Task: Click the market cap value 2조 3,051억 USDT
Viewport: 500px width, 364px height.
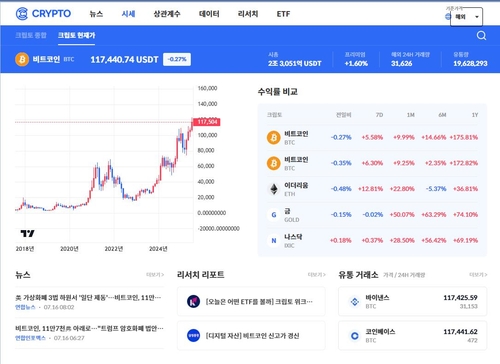Action: click(x=295, y=63)
